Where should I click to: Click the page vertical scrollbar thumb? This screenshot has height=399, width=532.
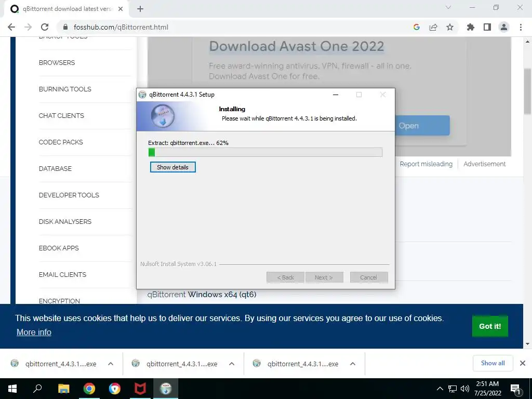[x=528, y=91]
